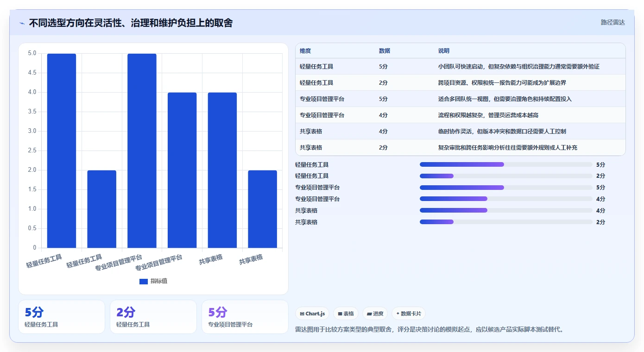Open the 2分 轻量任务工具 data card
This screenshot has height=352, width=644.
[153, 317]
